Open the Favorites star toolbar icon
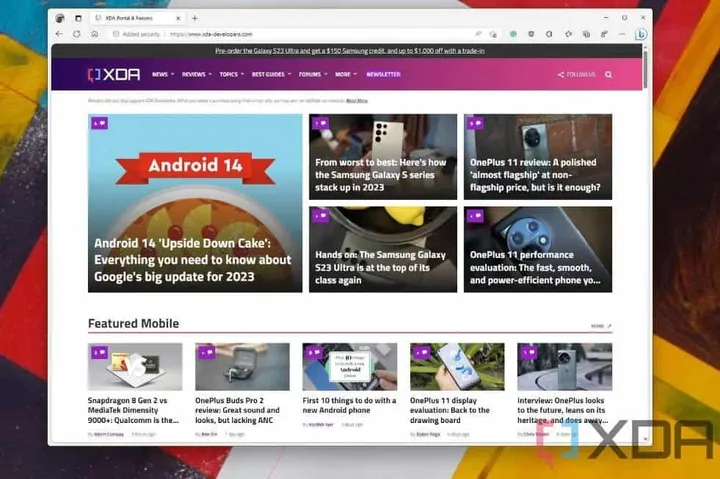720x479 pixels. [x=568, y=34]
